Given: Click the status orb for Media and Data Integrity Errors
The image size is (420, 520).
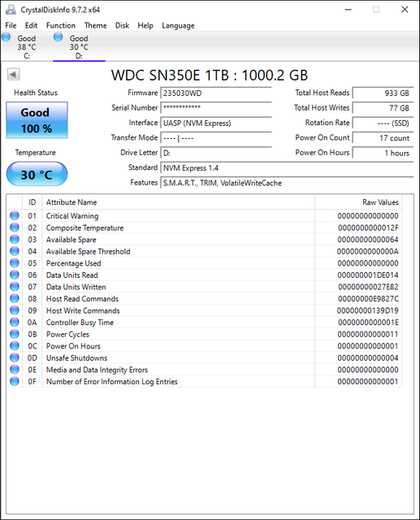Looking at the screenshot, I should pyautogui.click(x=15, y=370).
